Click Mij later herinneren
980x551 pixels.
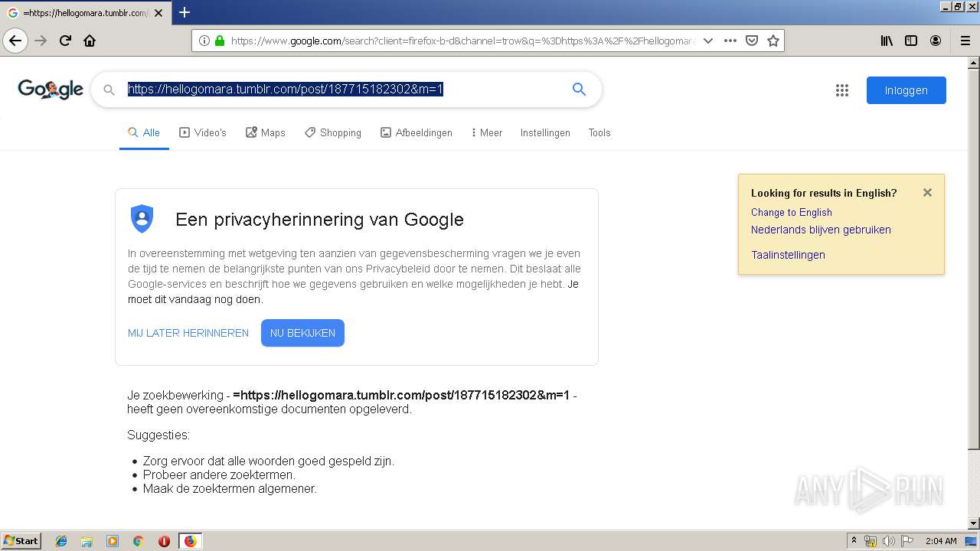188,333
